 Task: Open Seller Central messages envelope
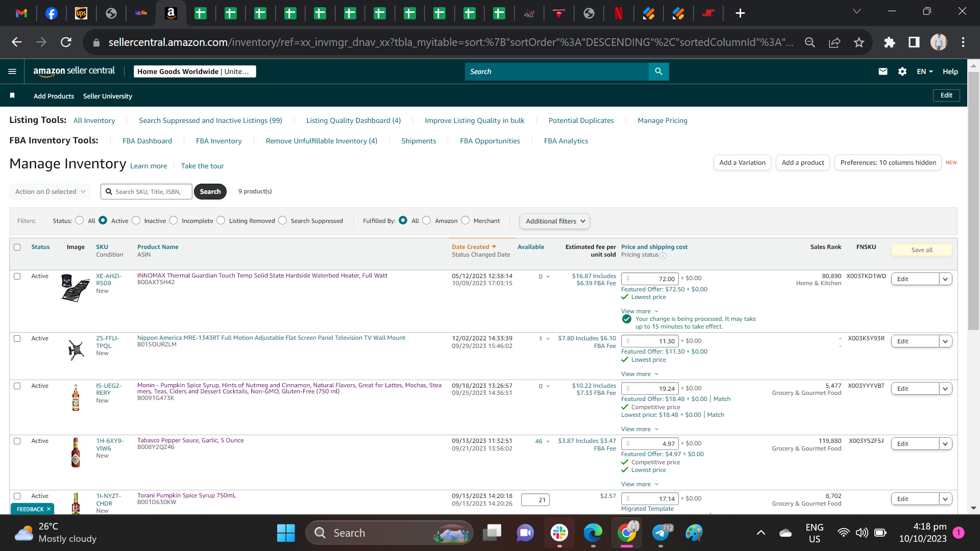pos(883,71)
